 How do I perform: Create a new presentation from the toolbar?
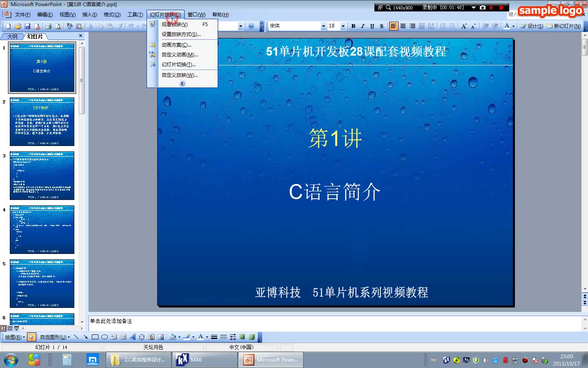coord(8,26)
